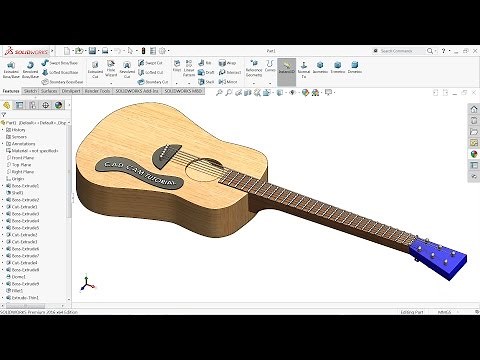Apply the Fillet tool

click(177, 66)
